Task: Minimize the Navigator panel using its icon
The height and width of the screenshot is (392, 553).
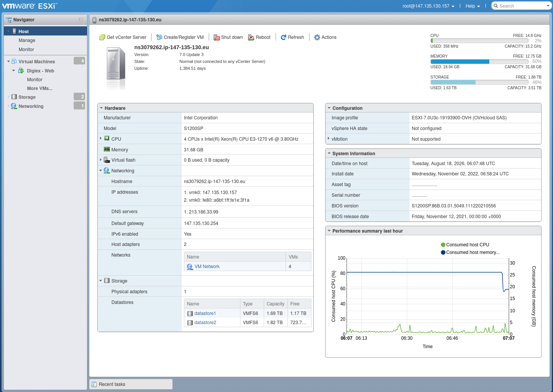Action: 81,19
